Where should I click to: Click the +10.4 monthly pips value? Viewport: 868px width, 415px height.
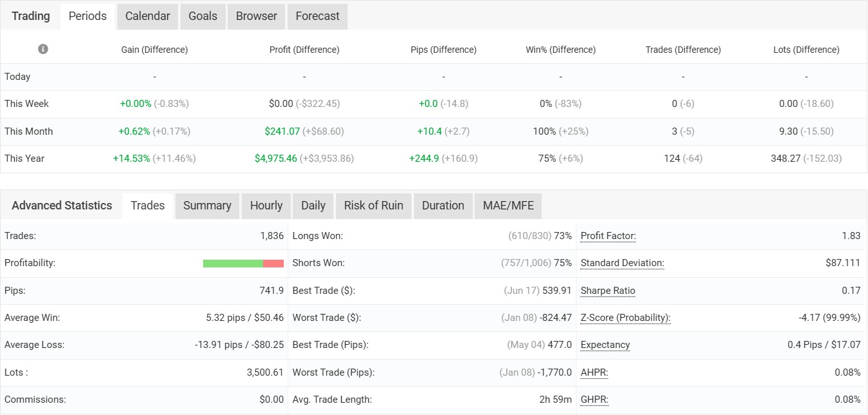429,131
